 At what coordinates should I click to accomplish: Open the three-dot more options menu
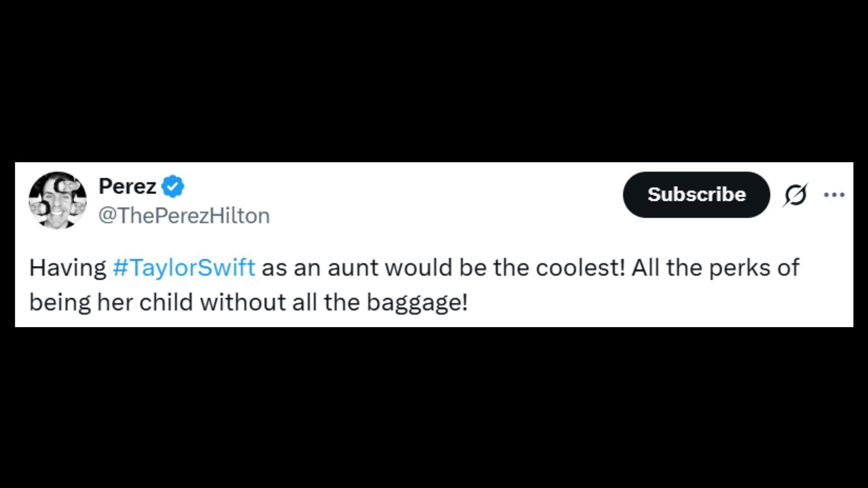tap(834, 195)
